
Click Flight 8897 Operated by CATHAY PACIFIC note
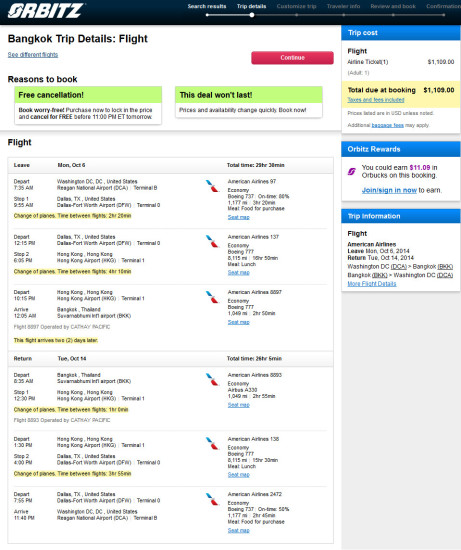(x=62, y=327)
